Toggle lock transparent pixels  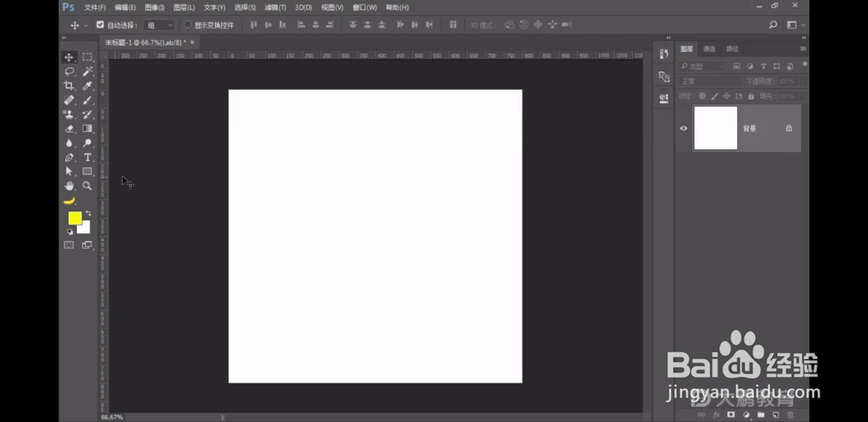point(703,96)
